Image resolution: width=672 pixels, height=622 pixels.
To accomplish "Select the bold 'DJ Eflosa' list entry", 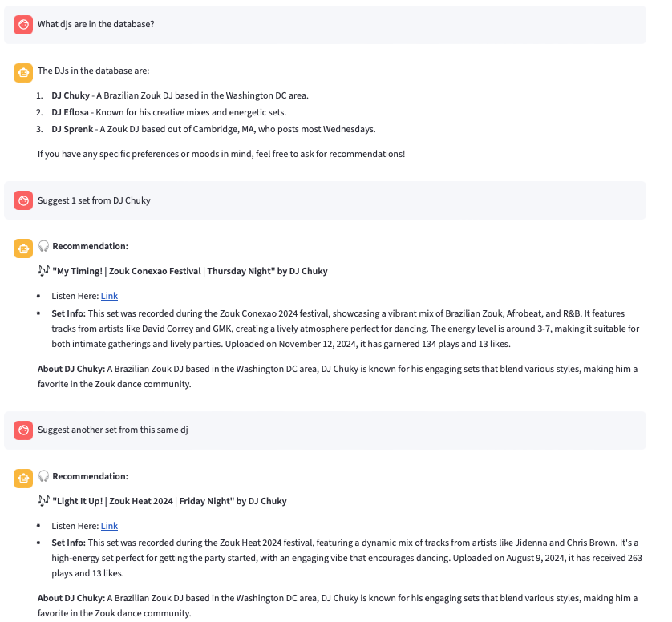I will tap(71, 112).
